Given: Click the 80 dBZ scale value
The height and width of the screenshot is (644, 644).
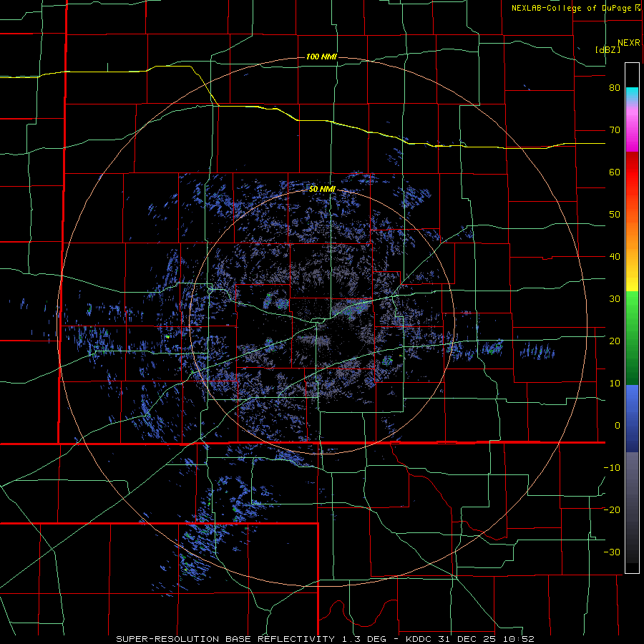Looking at the screenshot, I should (615, 88).
